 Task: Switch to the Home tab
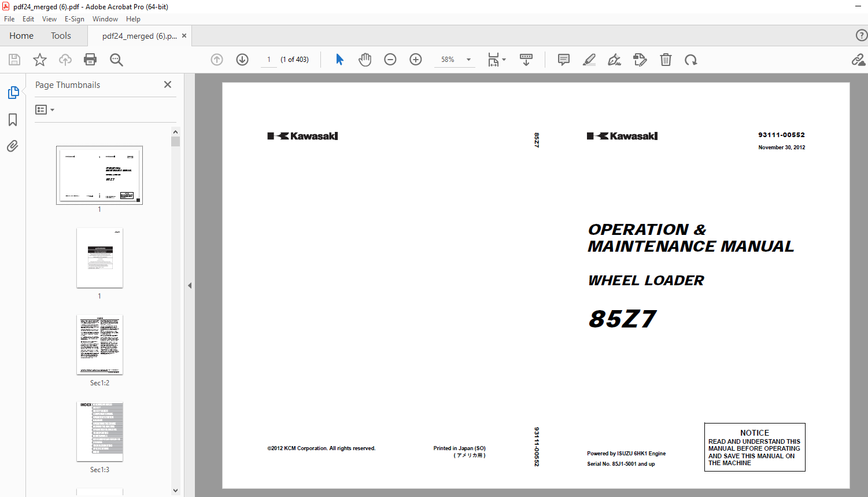click(x=21, y=36)
